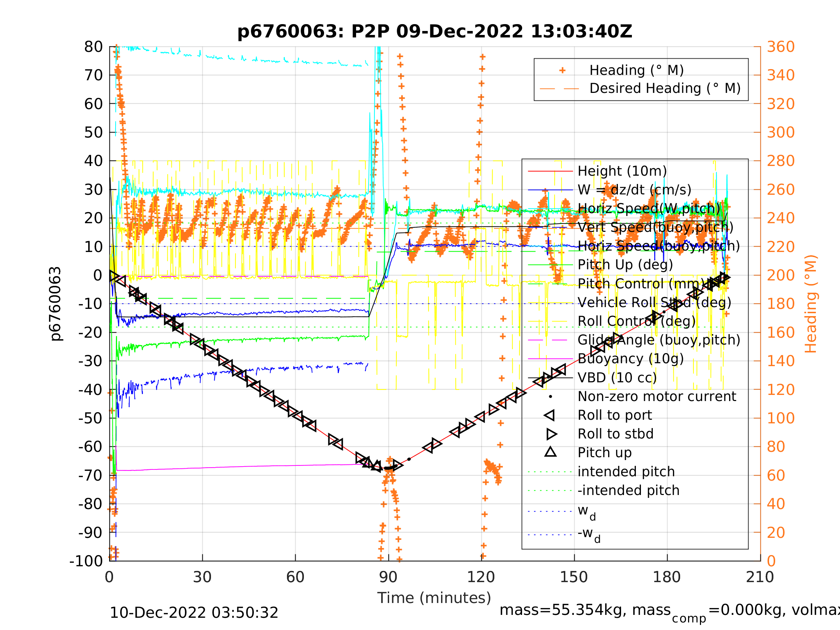Screen dimensions: 840x630
Task: Click the red Height line sample in legend
Action: 551,171
